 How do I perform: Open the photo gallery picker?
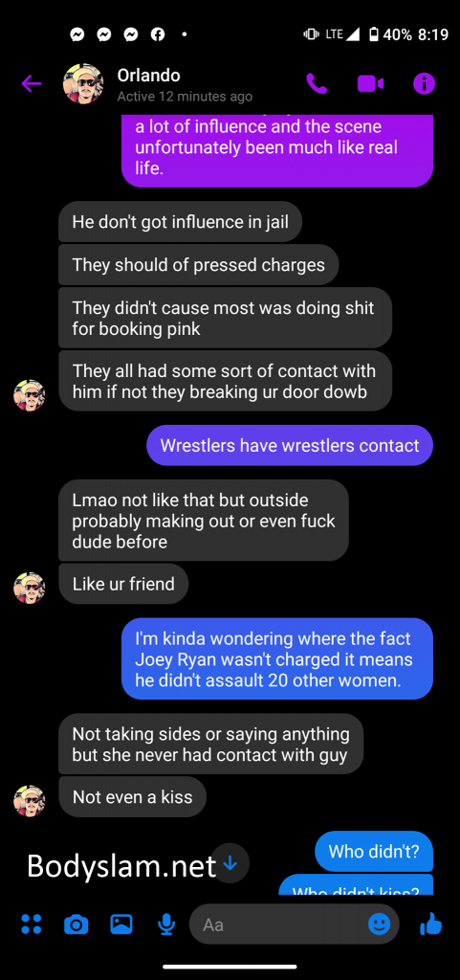121,924
